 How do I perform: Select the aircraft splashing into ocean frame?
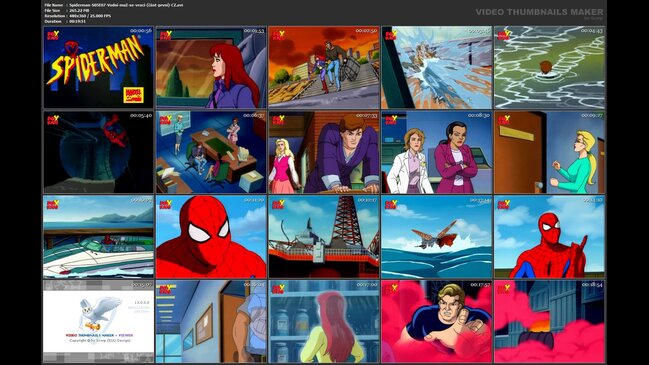point(437,237)
